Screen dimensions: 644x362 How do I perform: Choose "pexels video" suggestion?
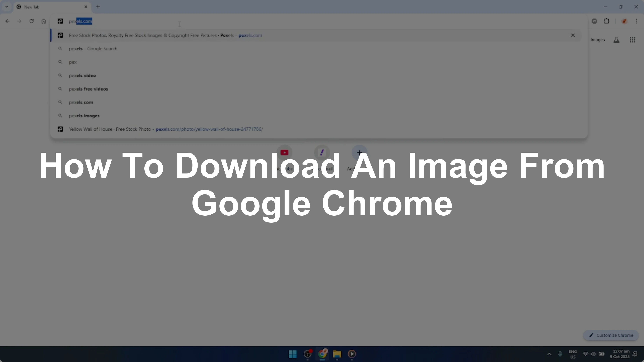82,75
